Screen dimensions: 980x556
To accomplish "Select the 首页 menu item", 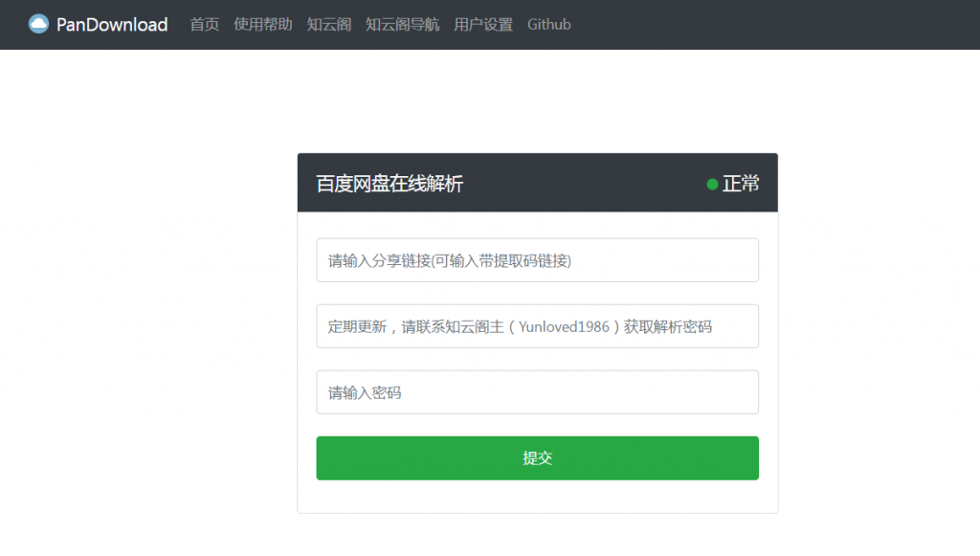I will tap(204, 25).
